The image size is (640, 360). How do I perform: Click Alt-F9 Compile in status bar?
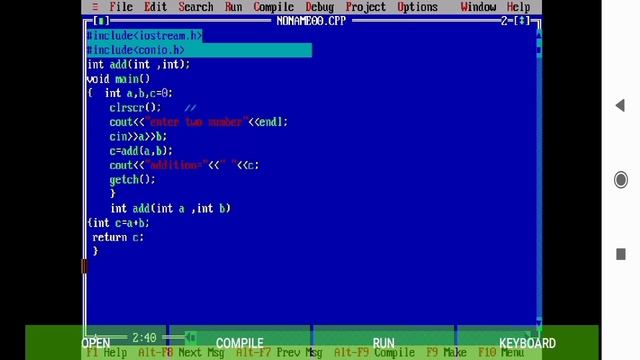click(374, 353)
